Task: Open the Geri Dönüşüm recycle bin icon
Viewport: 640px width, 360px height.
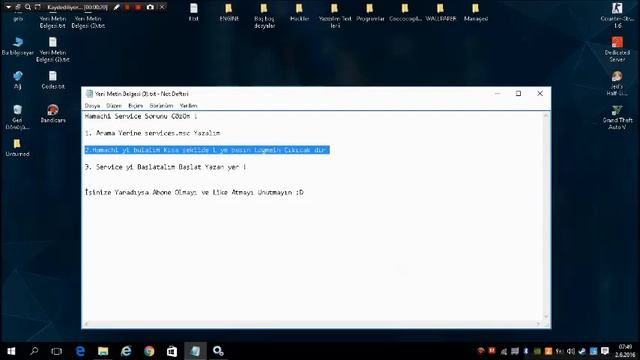Action: 18,117
